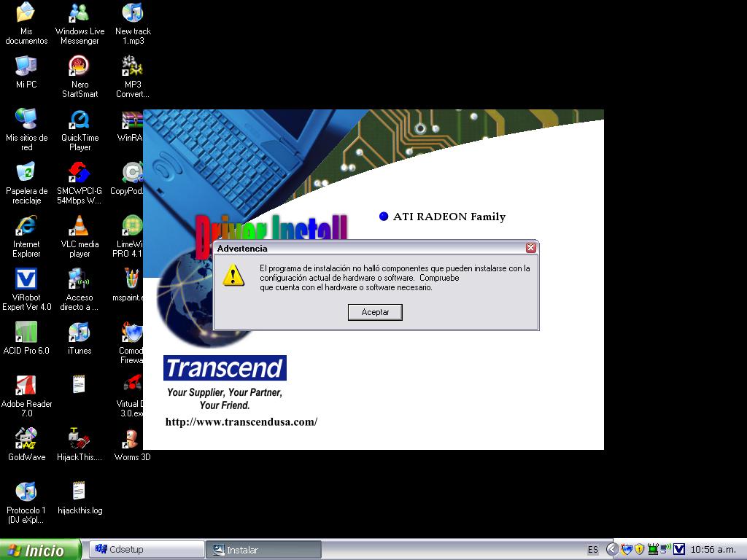Select the unnamed text document icon
This screenshot has height=560, width=747.
pyautogui.click(x=79, y=385)
